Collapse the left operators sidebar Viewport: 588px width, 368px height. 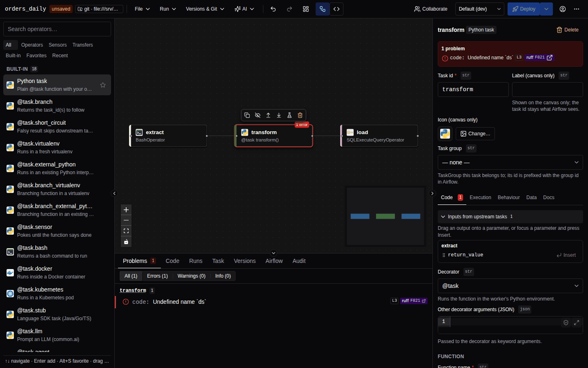pyautogui.click(x=114, y=193)
